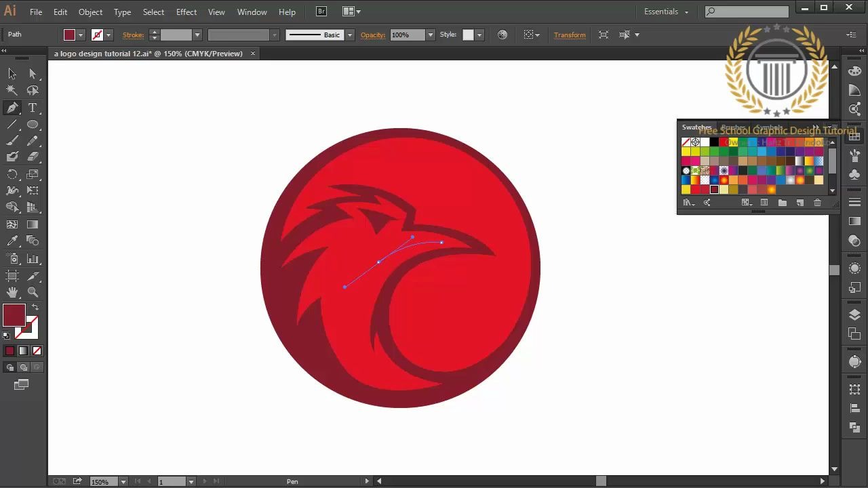Click the New Color Group folder icon
The width and height of the screenshot is (868, 488).
pyautogui.click(x=782, y=202)
